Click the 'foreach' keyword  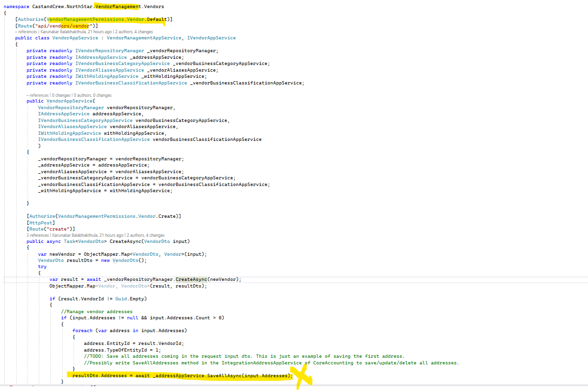click(82, 331)
